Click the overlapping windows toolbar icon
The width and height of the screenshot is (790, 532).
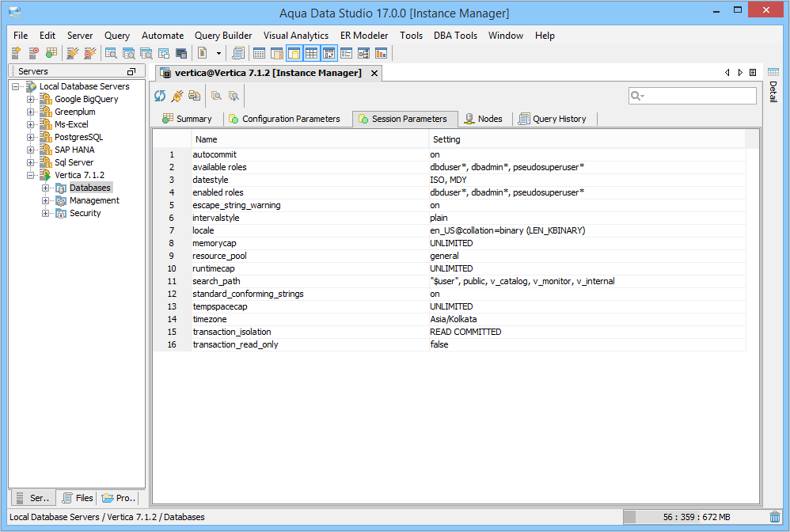click(x=164, y=53)
